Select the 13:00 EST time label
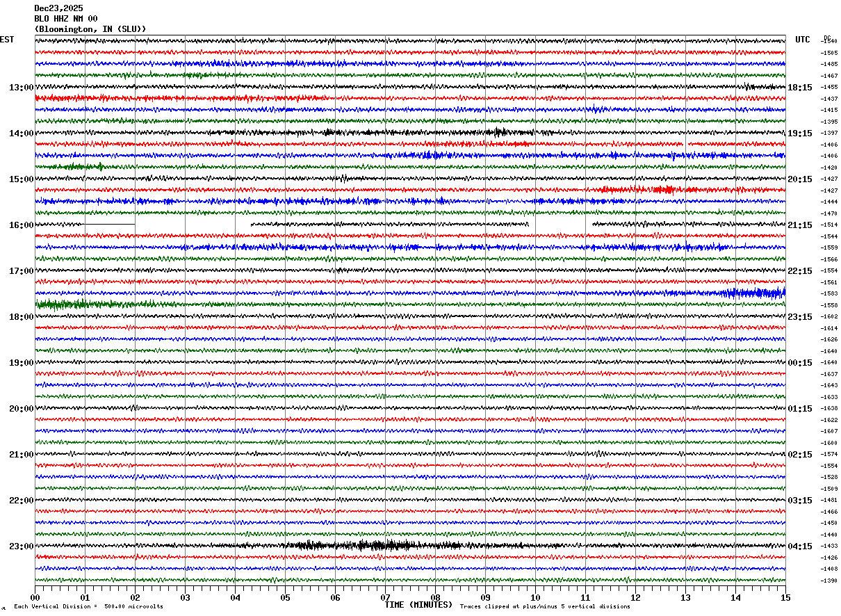The image size is (841, 616). [21, 88]
